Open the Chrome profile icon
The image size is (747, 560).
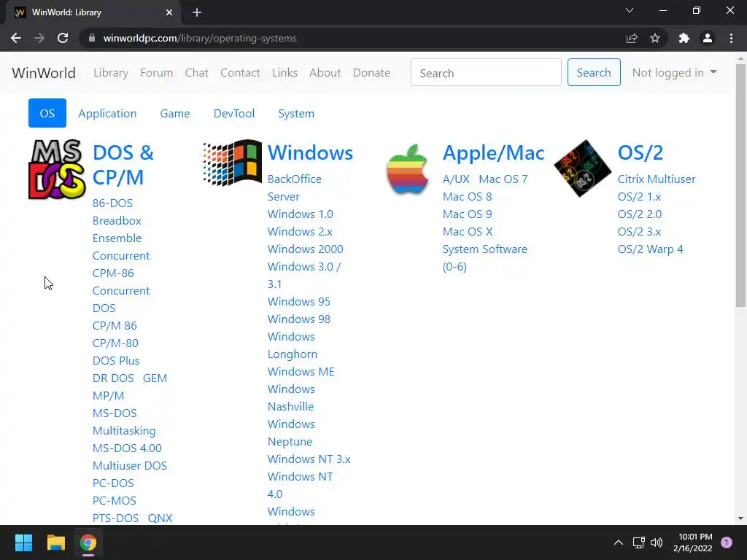708,38
